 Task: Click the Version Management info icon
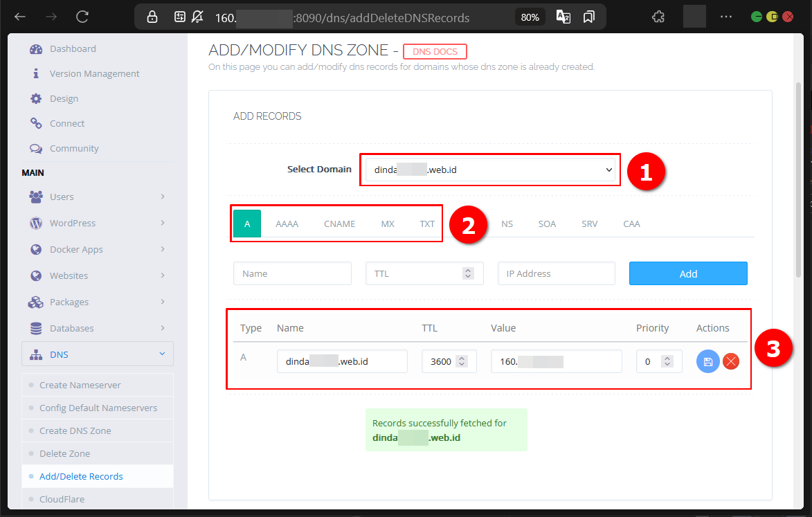click(36, 73)
